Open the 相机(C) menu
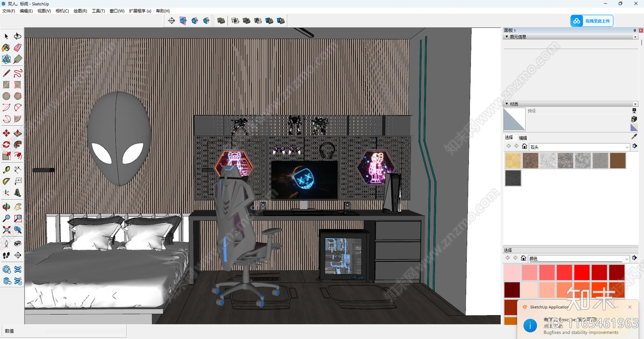Viewport: 644px width, 339px height. click(62, 11)
